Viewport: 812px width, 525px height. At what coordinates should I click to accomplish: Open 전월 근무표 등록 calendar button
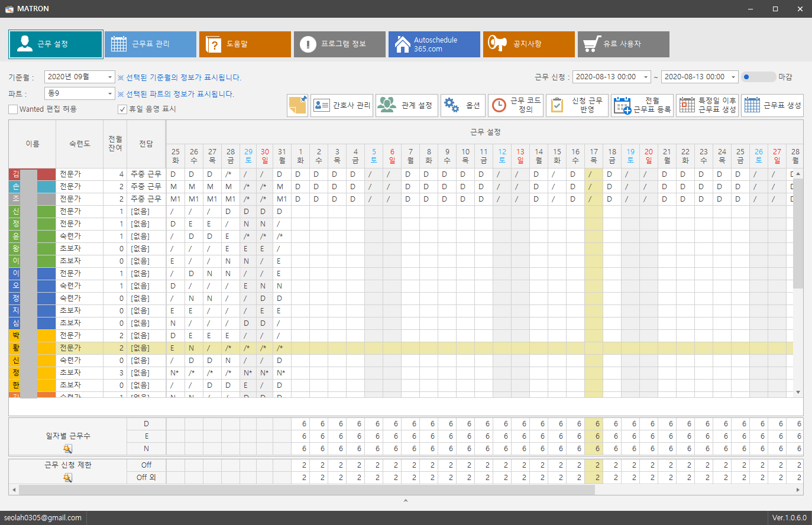click(x=642, y=106)
